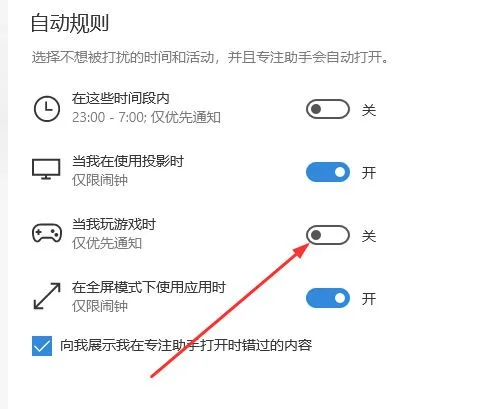
Task: Click the checkbox label about missed content
Action: click(x=186, y=345)
